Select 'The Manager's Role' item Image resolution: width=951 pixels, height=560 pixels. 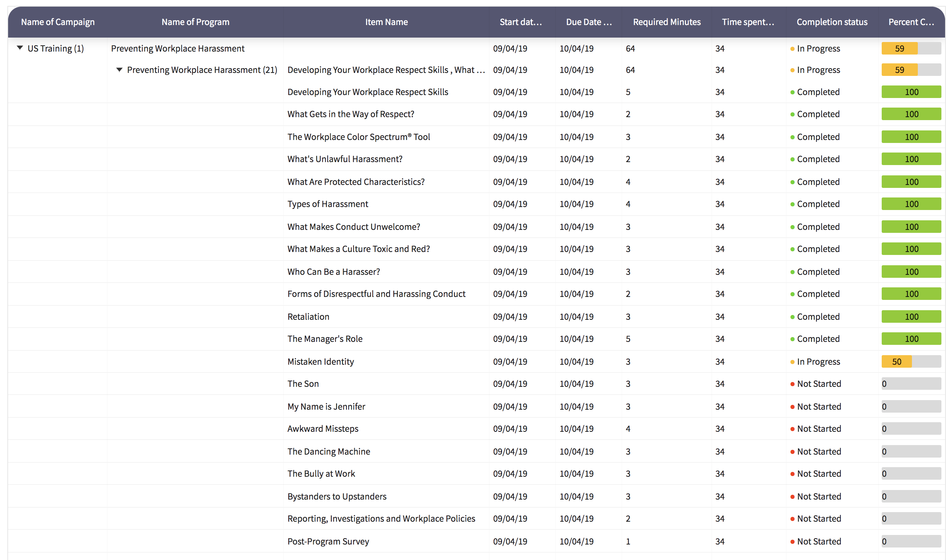(325, 339)
